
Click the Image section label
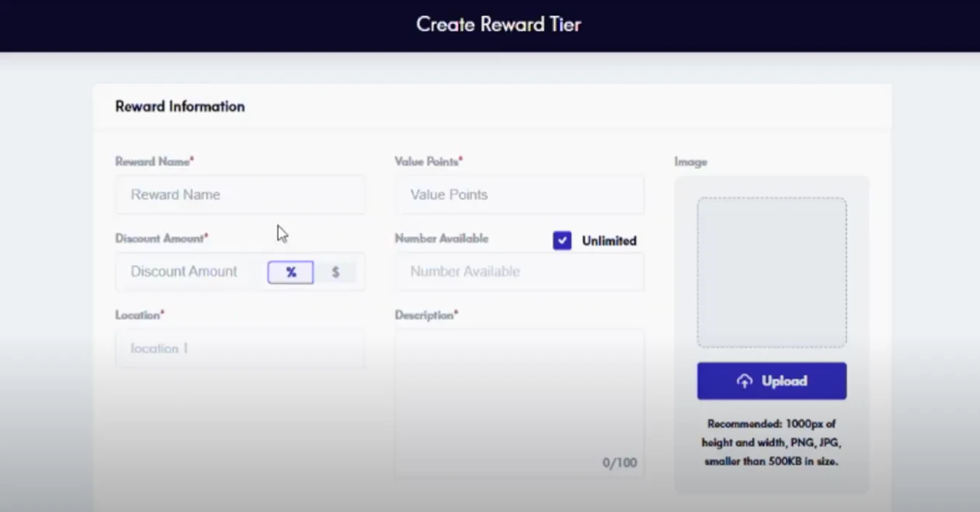(x=690, y=162)
